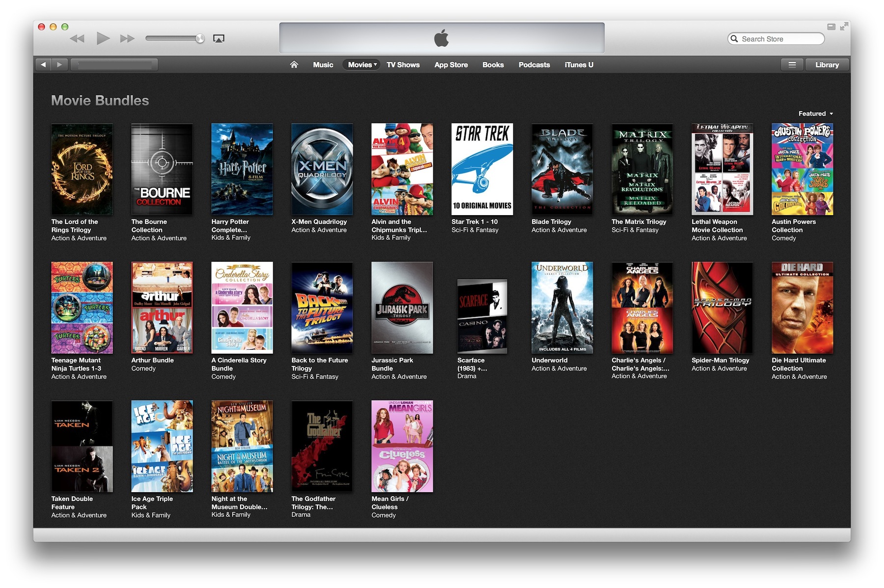Open The Lord of the Rings Trilogy cover
Image resolution: width=884 pixels, height=588 pixels.
pos(82,169)
